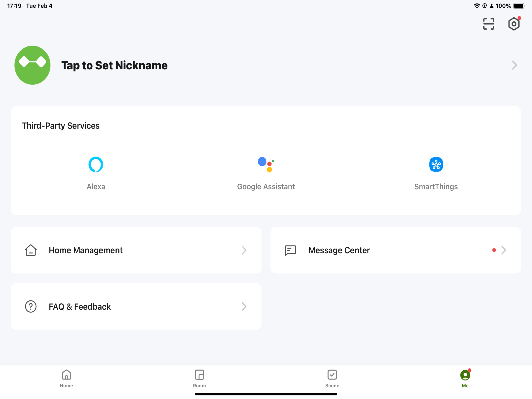Open Home Management
Image resolution: width=532 pixels, height=399 pixels.
[136, 250]
